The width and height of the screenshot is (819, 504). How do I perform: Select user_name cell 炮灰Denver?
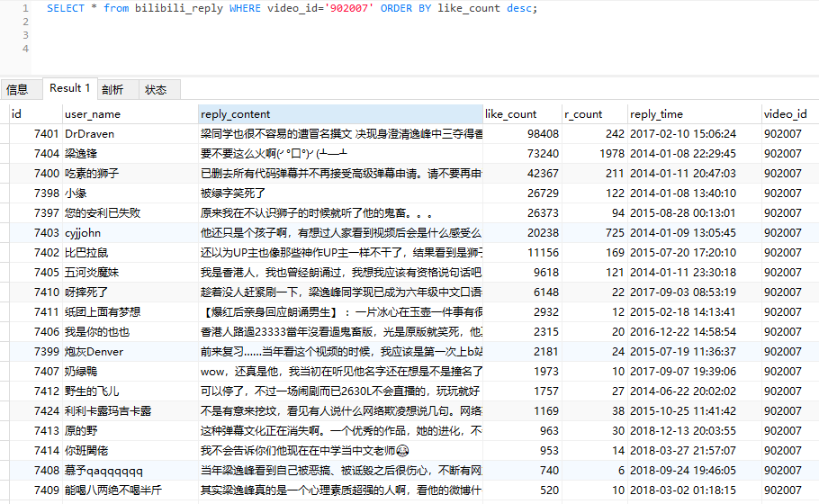click(130, 352)
